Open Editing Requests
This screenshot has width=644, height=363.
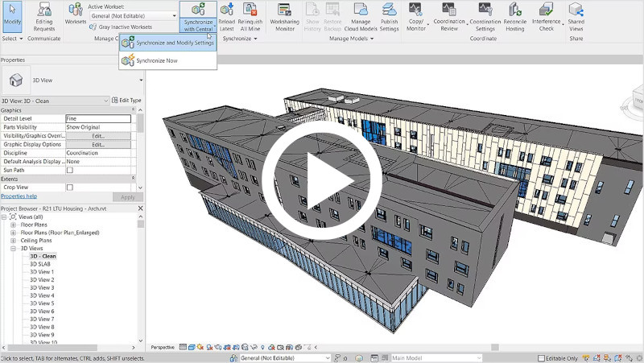[44, 17]
